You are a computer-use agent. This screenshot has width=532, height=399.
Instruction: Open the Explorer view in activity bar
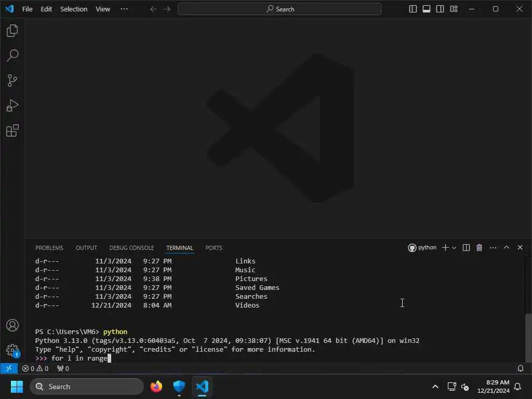click(12, 31)
